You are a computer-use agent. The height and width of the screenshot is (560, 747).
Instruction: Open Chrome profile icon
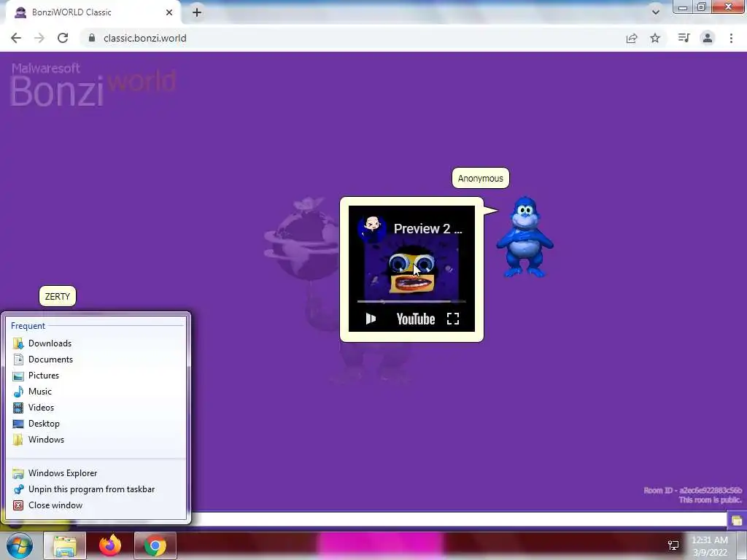pyautogui.click(x=708, y=38)
